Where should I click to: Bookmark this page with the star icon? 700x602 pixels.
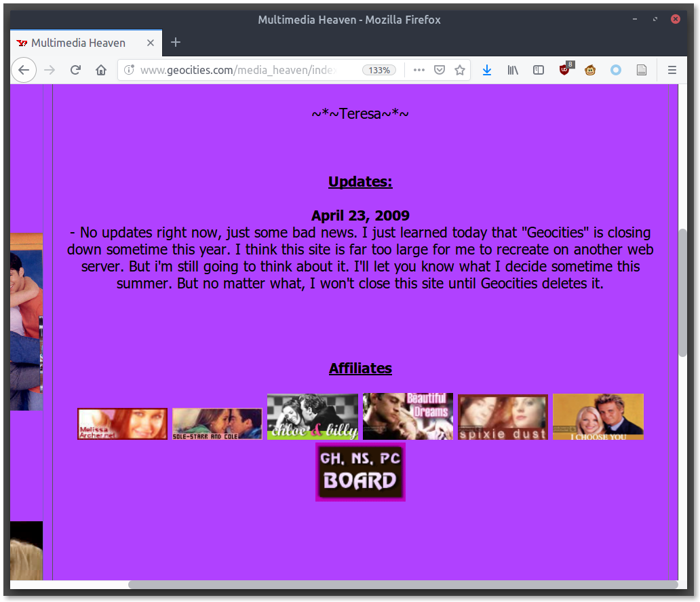pyautogui.click(x=460, y=70)
